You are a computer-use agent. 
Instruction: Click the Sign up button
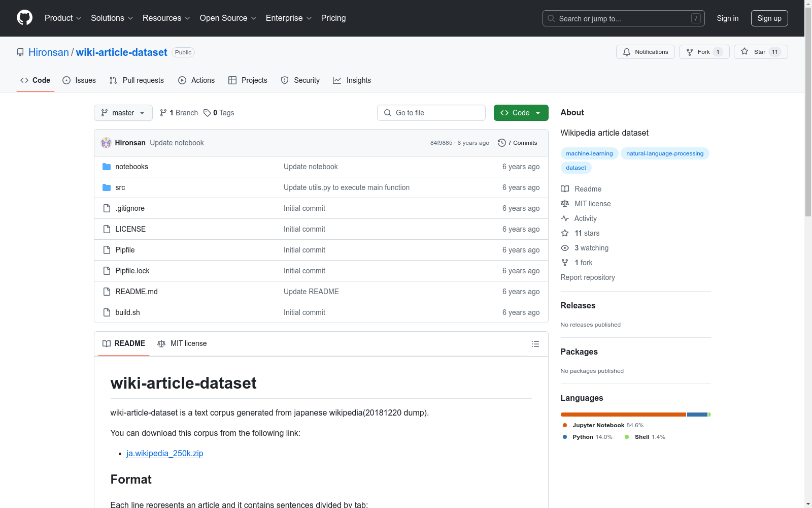tap(769, 18)
